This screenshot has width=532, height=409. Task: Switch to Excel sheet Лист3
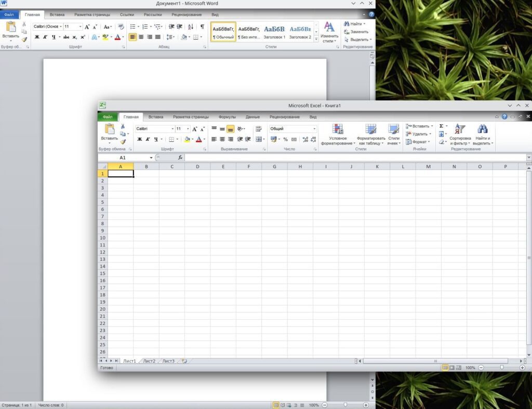pyautogui.click(x=168, y=361)
